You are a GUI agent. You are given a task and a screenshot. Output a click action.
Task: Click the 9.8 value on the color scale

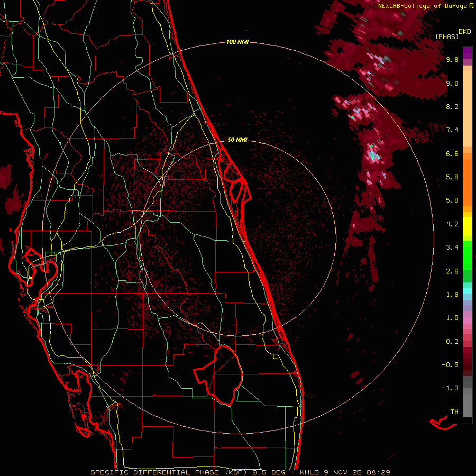[x=452, y=60]
